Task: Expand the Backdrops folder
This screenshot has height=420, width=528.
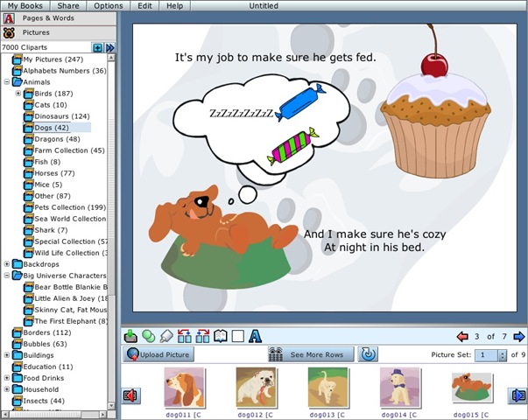Action: [x=7, y=264]
